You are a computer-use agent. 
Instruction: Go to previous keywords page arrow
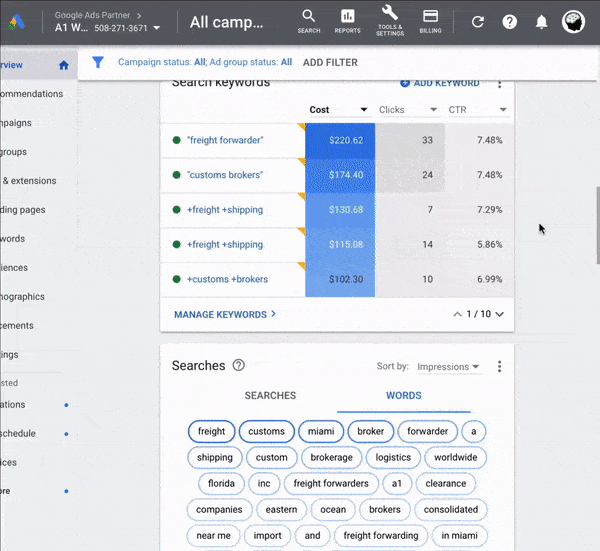pos(457,314)
